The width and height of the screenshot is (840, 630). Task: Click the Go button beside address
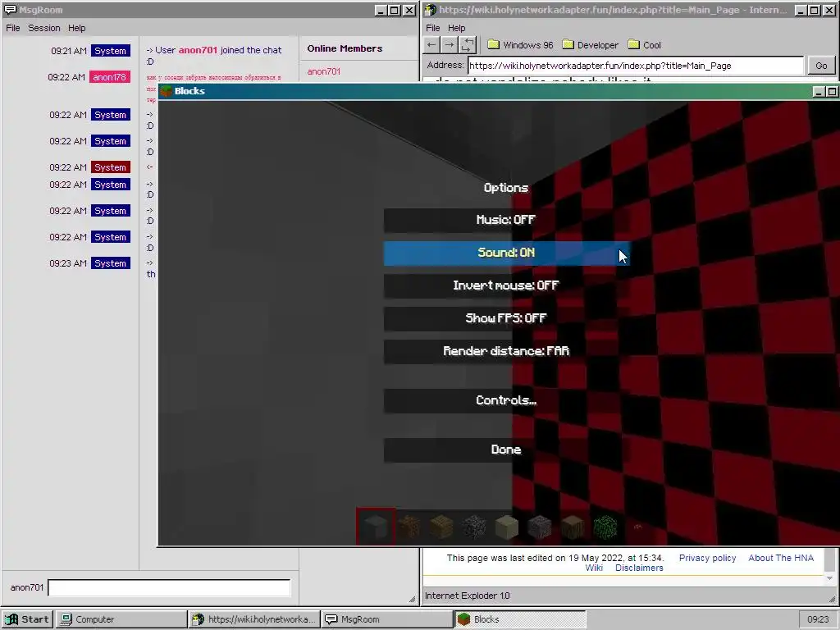[820, 66]
